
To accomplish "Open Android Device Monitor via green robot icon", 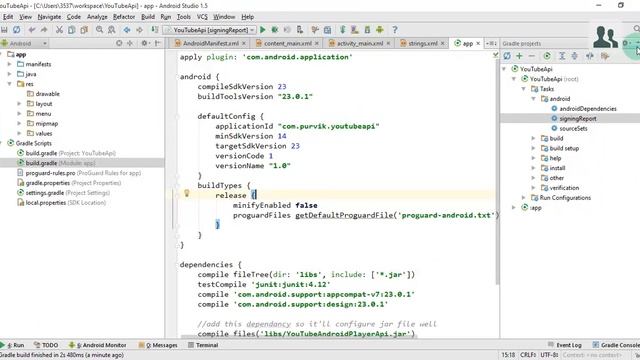I will (380, 30).
